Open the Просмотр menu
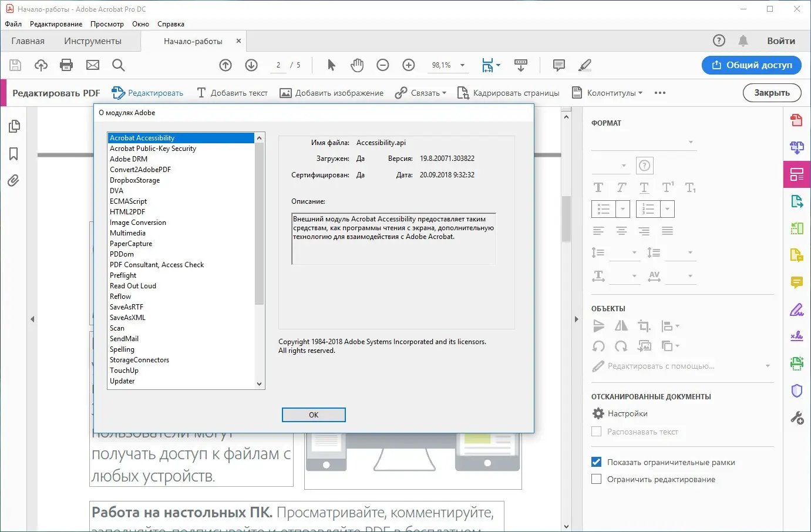Image resolution: width=811 pixels, height=532 pixels. pos(107,24)
